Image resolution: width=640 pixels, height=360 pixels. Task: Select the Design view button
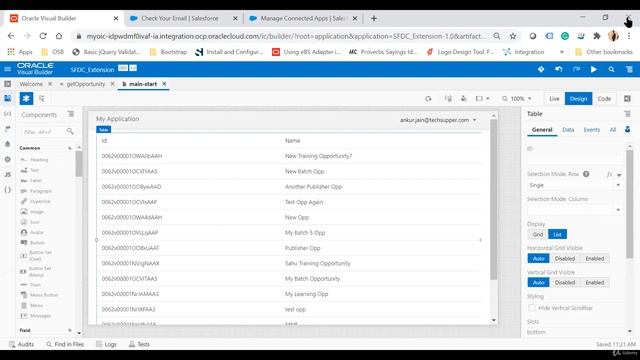(x=578, y=99)
